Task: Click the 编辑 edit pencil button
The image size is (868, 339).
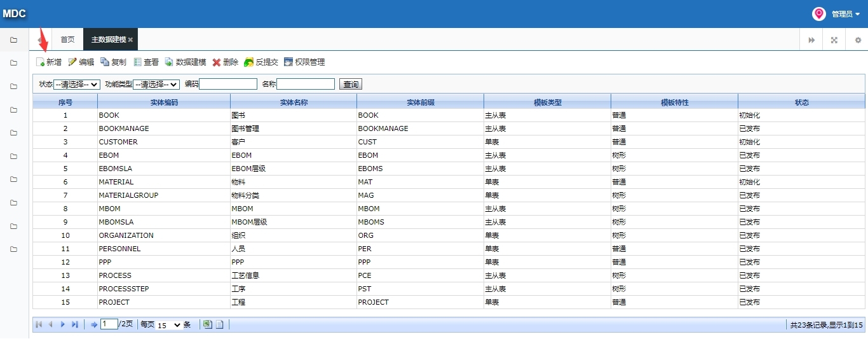Action: tap(81, 62)
